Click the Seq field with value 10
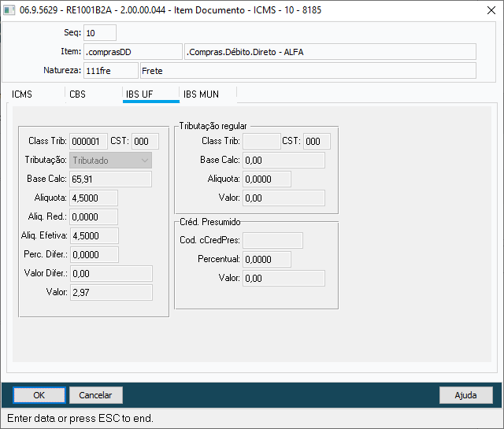Image resolution: width=504 pixels, height=429 pixels. pos(100,33)
